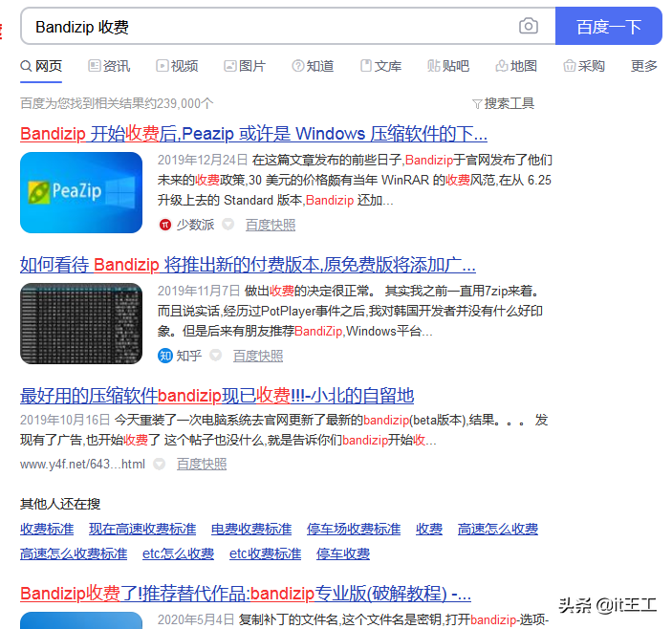Open the 知道 tab
The height and width of the screenshot is (629, 672).
tap(313, 66)
